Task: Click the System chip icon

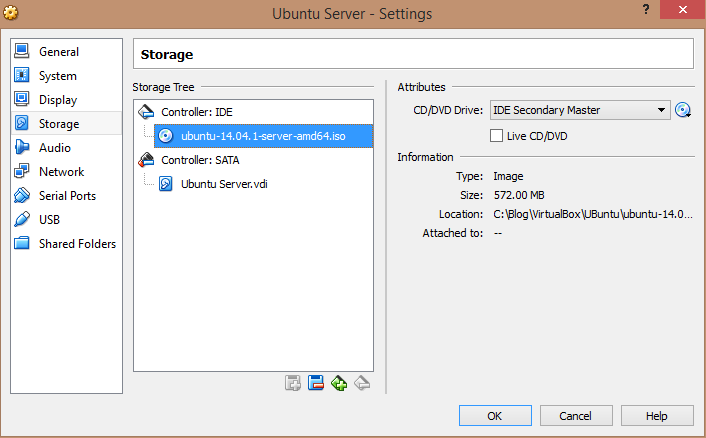Action: (22, 75)
